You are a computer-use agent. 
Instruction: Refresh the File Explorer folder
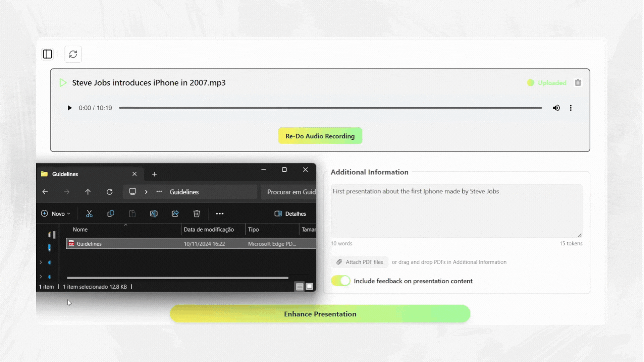click(x=109, y=192)
